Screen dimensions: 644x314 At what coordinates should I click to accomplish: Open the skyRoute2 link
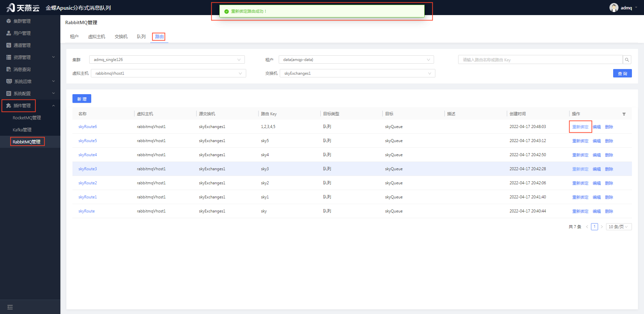(x=88, y=183)
